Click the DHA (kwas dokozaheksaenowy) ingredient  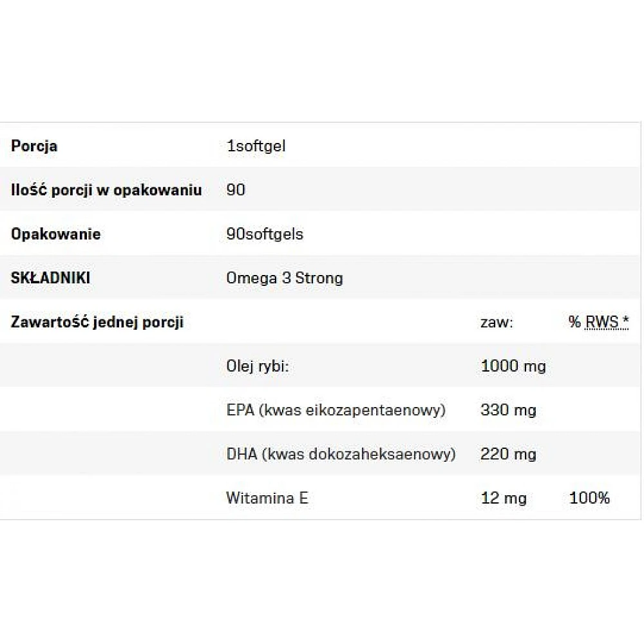coord(341,454)
